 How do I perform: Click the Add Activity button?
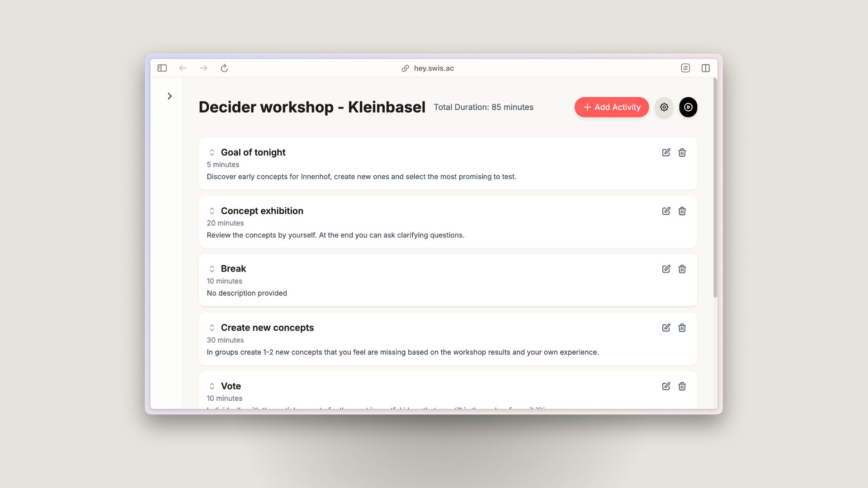tap(612, 107)
